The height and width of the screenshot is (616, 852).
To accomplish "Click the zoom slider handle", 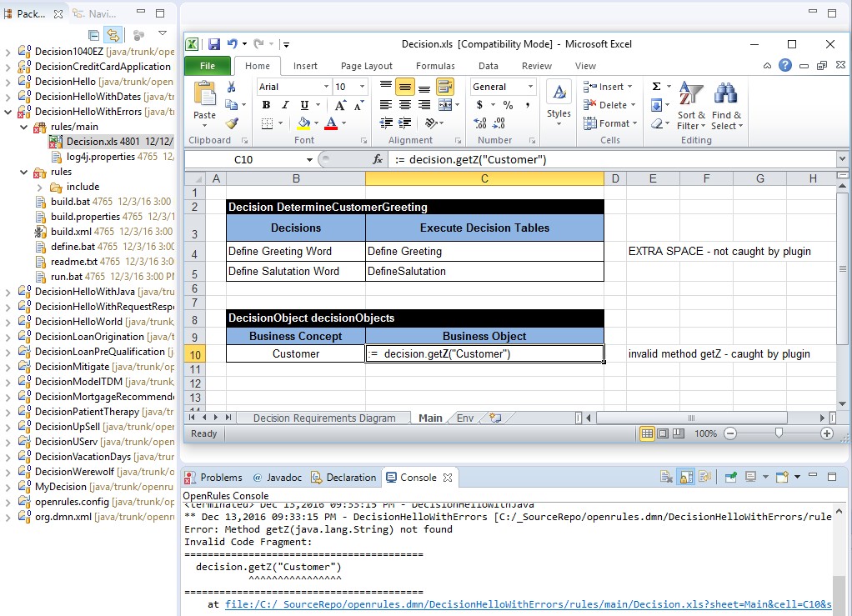I will coord(779,433).
